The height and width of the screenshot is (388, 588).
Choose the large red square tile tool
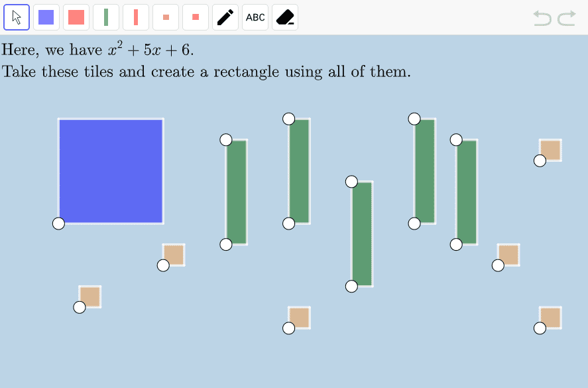pos(76,17)
